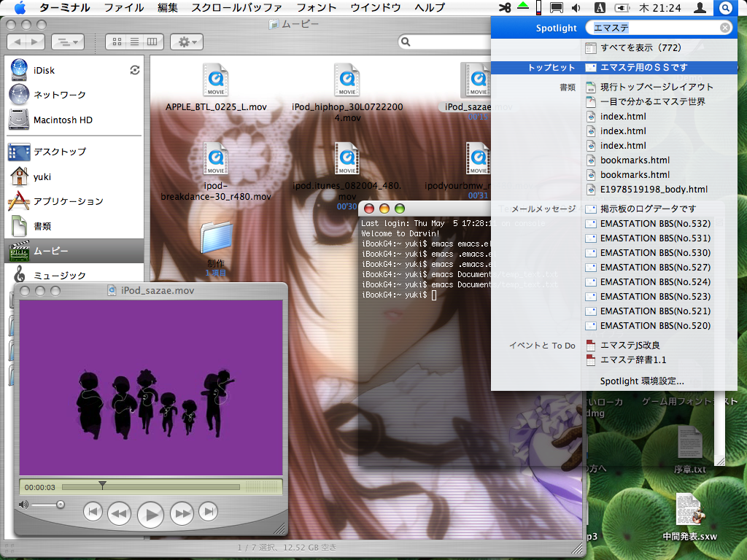Switch Finder to icon view
Image resolution: width=747 pixels, height=560 pixels.
coord(117,42)
